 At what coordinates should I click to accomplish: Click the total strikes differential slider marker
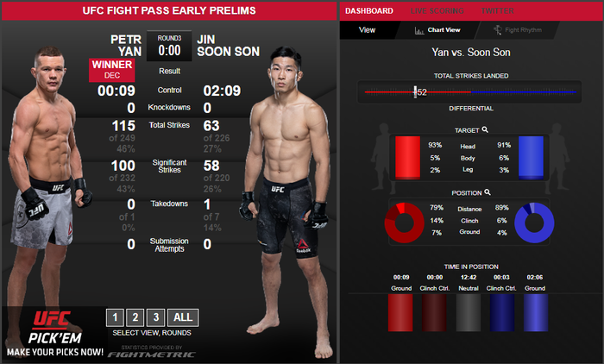(415, 92)
